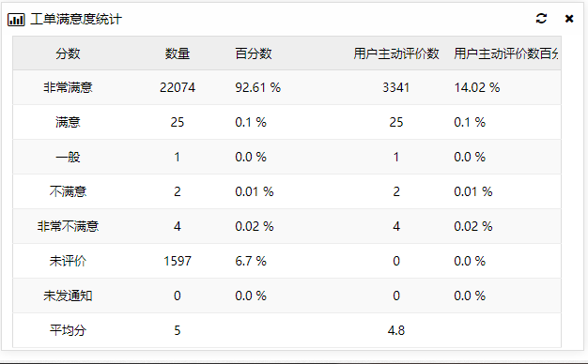Click the 1597 quantity cell

point(178,261)
